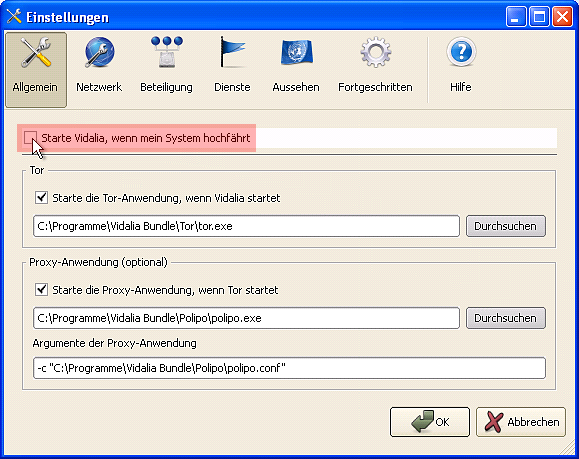
Task: Close the Einstellungen window
Action: point(562,17)
